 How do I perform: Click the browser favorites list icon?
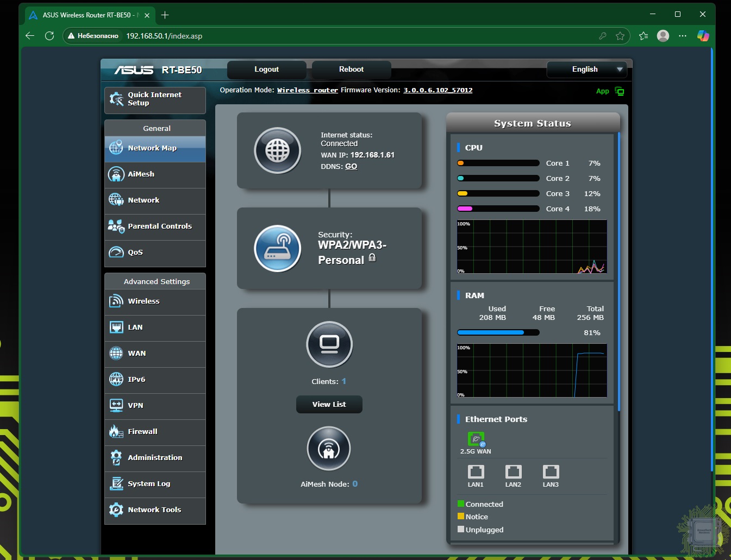click(643, 36)
